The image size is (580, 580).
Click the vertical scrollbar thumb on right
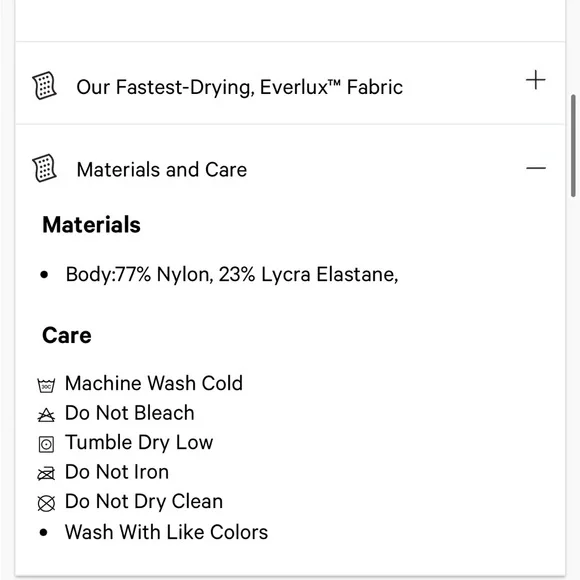point(573,146)
